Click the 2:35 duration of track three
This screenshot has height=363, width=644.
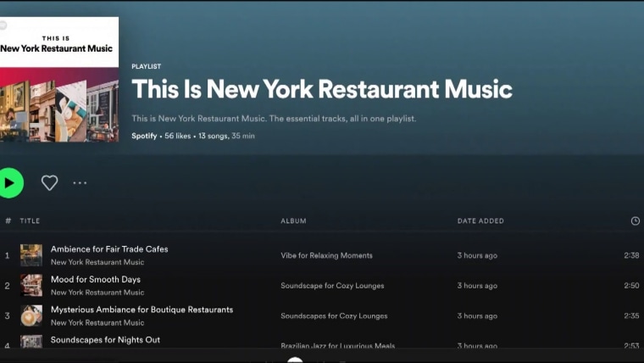(631, 316)
